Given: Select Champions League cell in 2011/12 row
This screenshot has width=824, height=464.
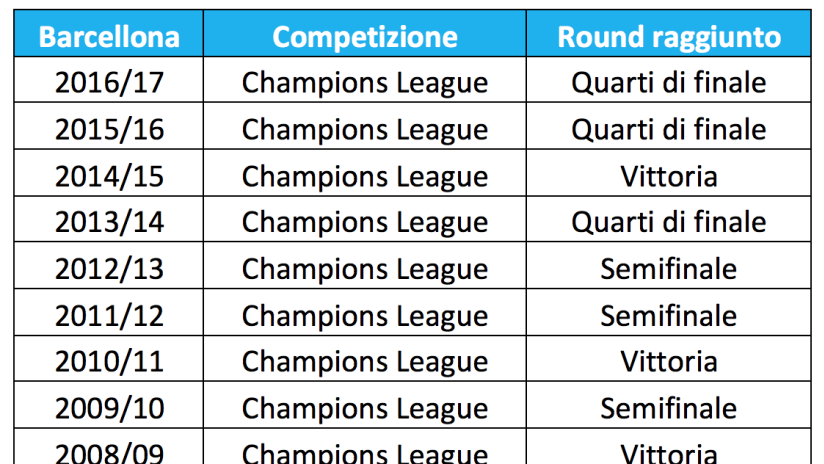Looking at the screenshot, I should click(x=365, y=312).
